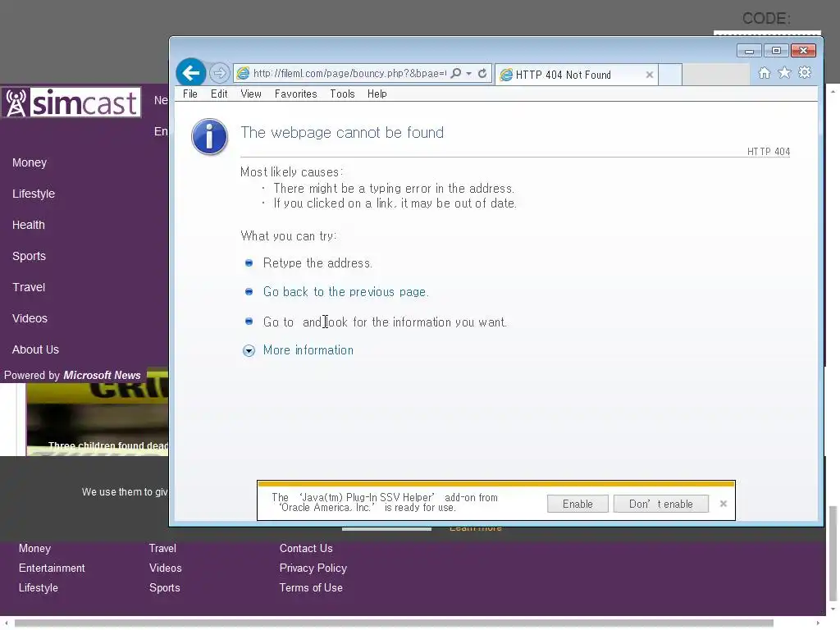
Task: Maximize the Internet Explorer window
Action: pyautogui.click(x=776, y=51)
